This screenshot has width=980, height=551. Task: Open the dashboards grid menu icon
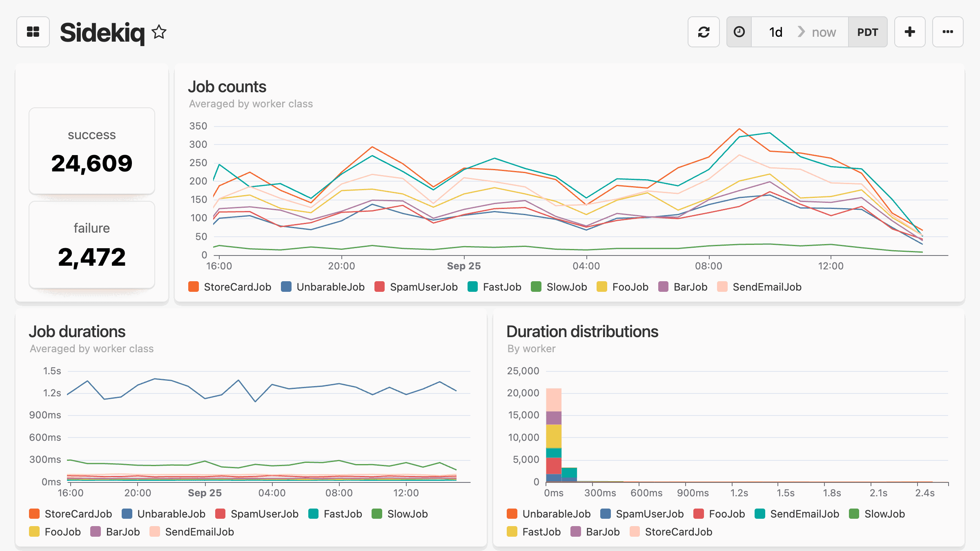tap(33, 32)
